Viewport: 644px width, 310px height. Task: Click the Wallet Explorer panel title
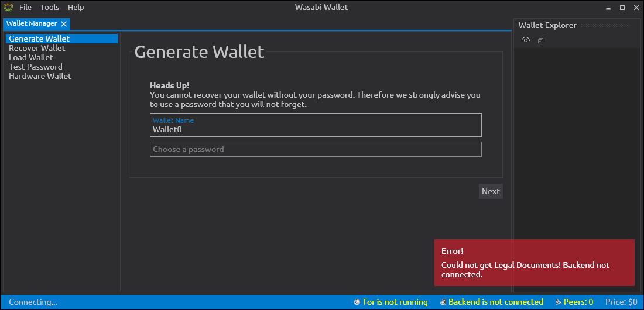click(547, 26)
